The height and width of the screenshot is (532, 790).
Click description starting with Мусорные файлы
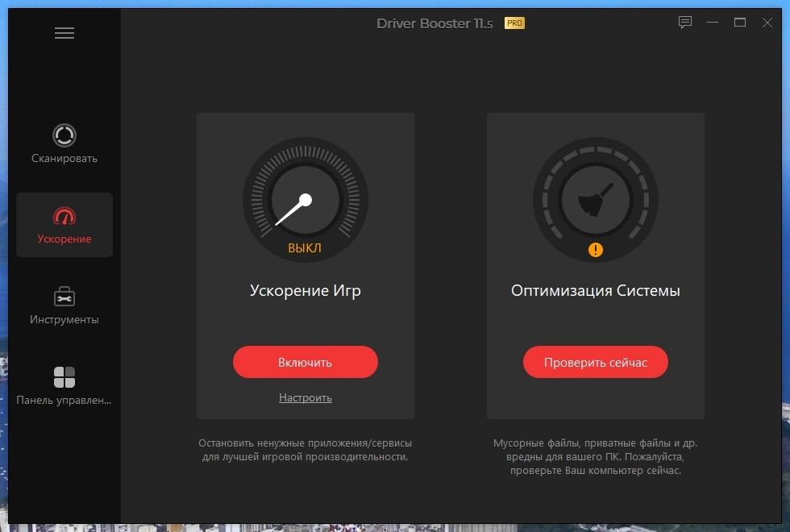(x=596, y=456)
